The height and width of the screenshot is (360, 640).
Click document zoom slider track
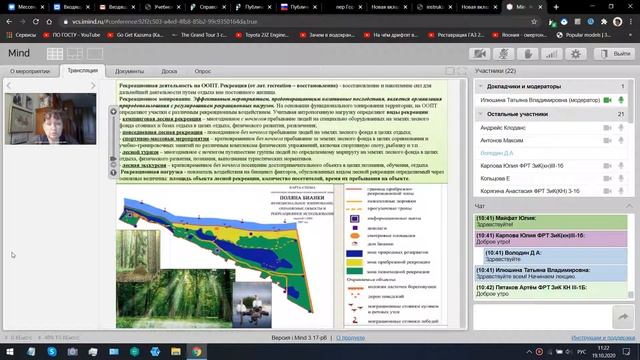tap(113, 135)
